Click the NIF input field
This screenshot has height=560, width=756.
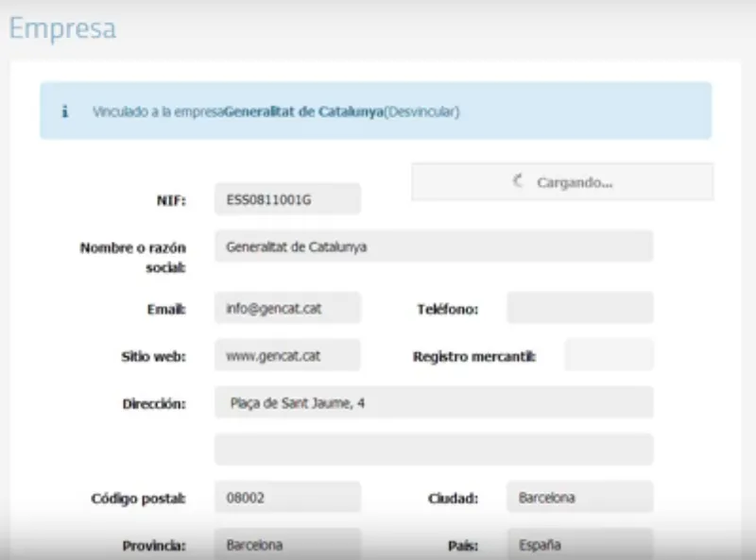(x=287, y=199)
